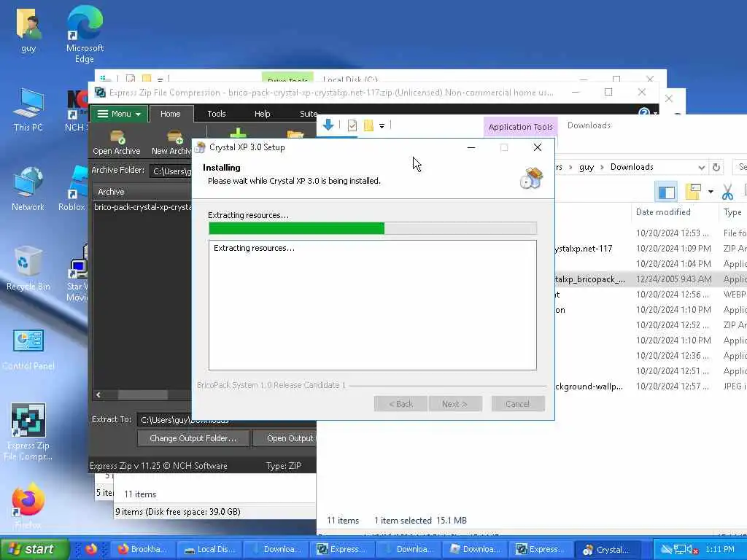Open the folder options icon dropdown arrow
747x560 pixels.
pos(711,192)
